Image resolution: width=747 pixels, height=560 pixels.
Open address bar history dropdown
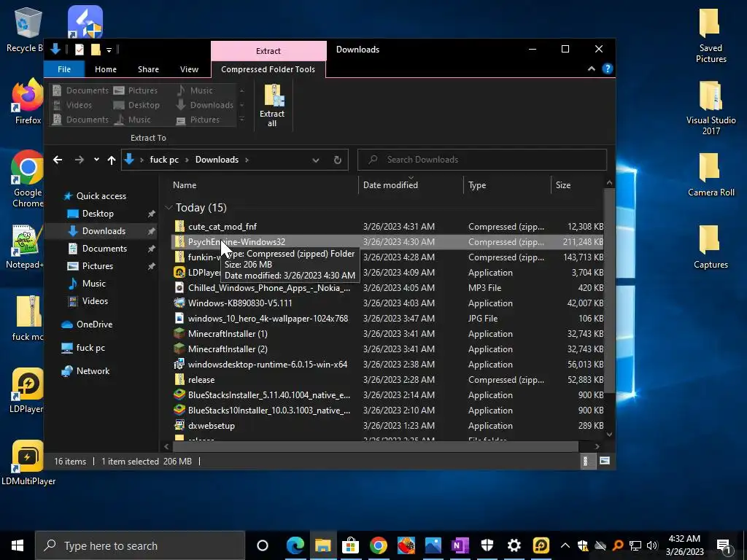tap(315, 160)
